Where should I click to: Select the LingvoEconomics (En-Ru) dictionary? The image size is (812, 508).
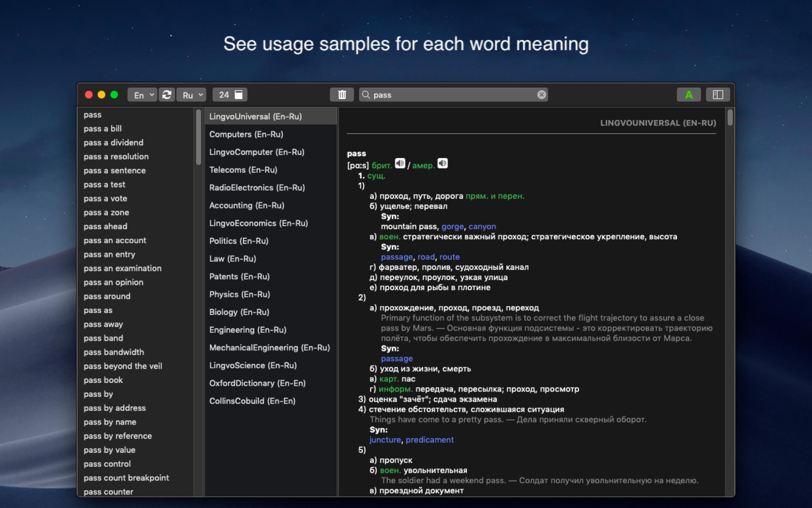(258, 223)
